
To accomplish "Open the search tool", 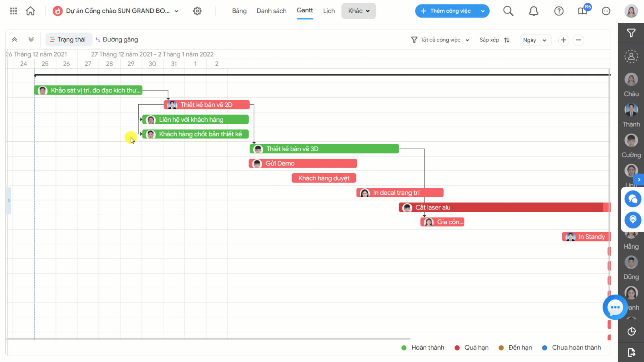I will (x=508, y=11).
